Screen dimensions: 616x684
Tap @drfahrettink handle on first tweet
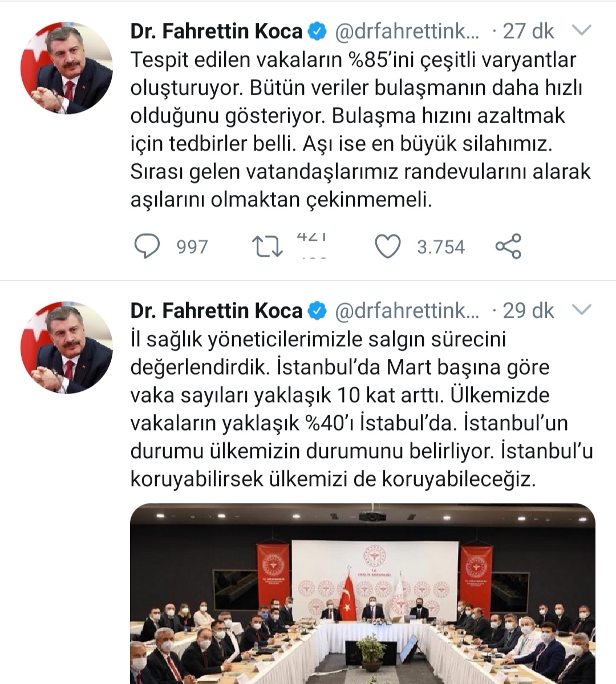[407, 31]
